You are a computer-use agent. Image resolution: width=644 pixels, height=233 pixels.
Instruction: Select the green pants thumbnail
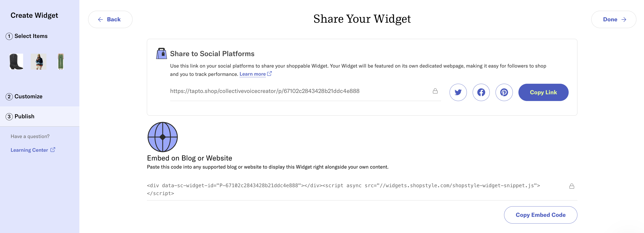(61, 62)
